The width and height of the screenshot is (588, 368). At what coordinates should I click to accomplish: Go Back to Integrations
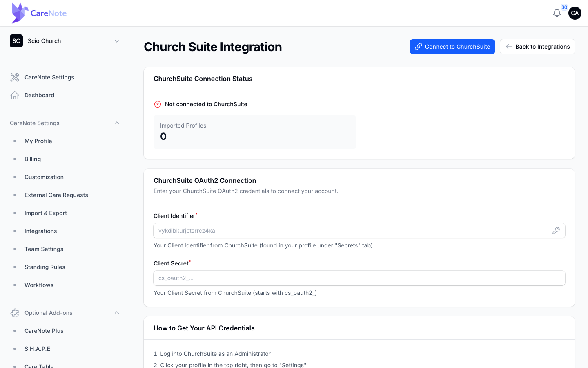click(537, 47)
